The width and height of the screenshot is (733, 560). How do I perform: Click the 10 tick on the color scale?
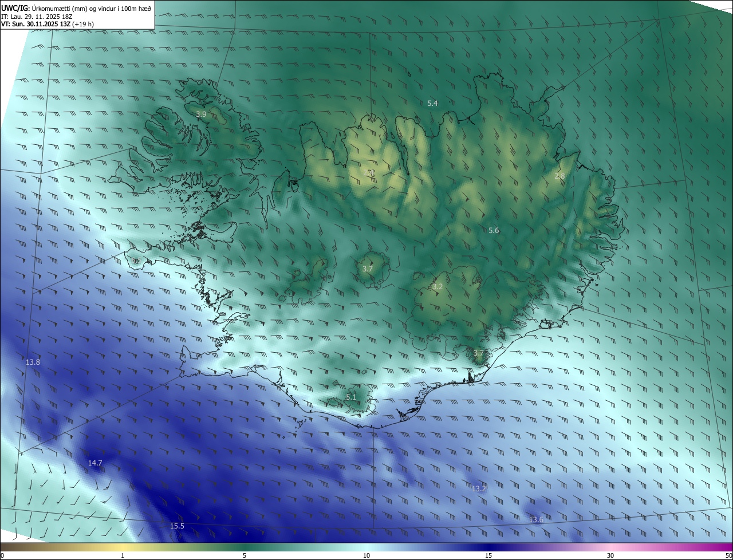coord(366,555)
